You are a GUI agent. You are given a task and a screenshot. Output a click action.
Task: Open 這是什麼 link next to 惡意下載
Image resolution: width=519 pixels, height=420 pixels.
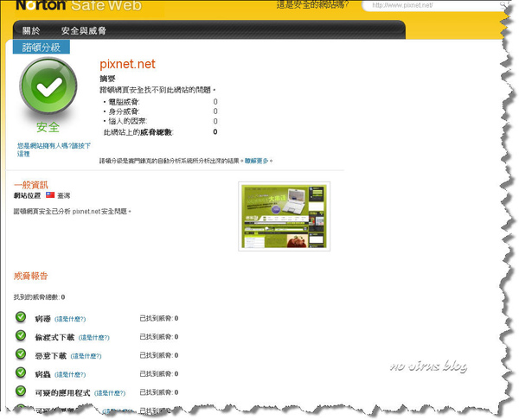pos(86,356)
